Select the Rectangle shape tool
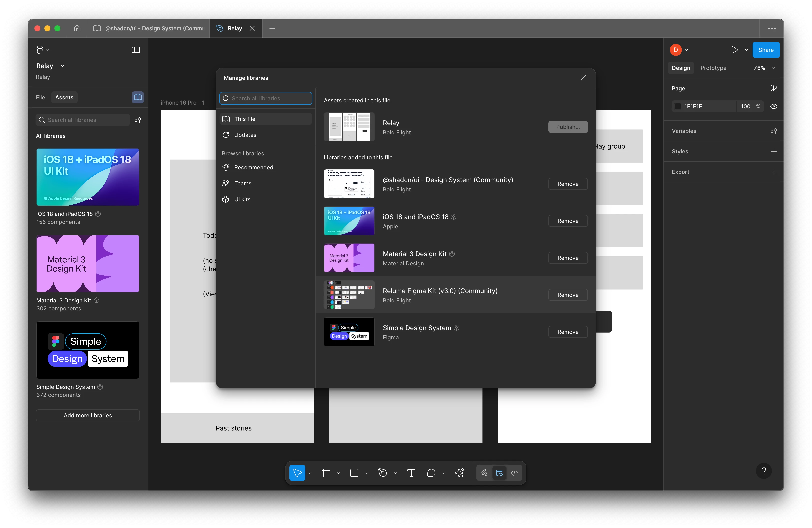 click(x=354, y=473)
